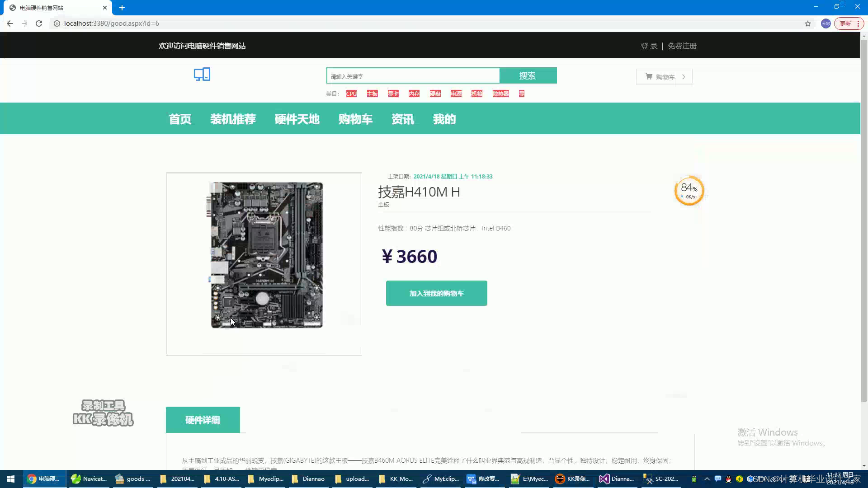Screen dimensions: 868x488
Task: Open Visual Studio Dianna in the taskbar
Action: [617, 479]
